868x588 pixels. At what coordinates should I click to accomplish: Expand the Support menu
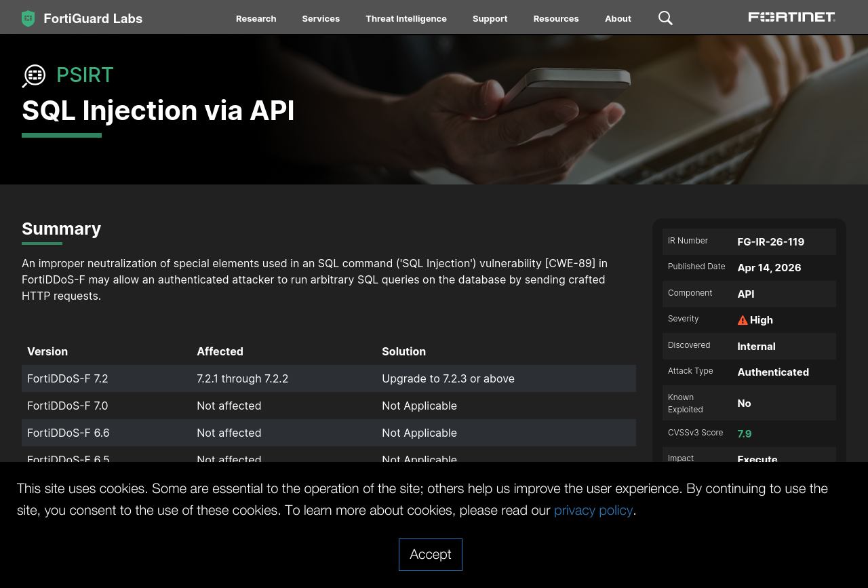click(x=490, y=18)
